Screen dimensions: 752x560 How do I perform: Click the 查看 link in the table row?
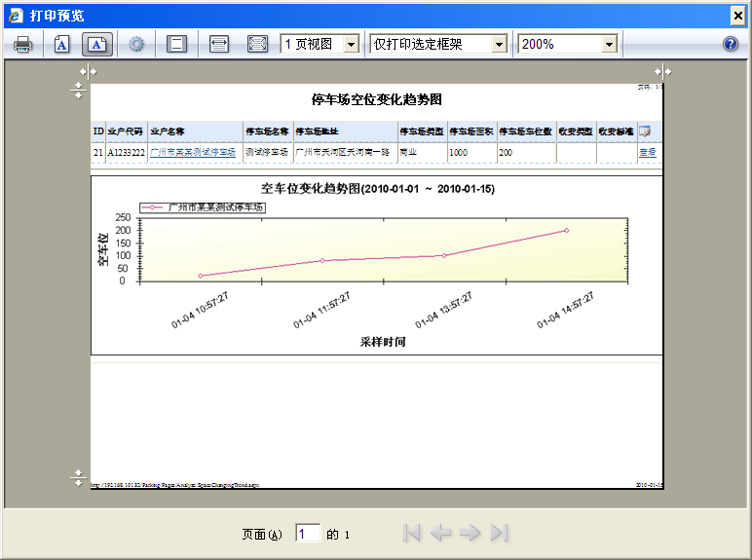click(648, 153)
